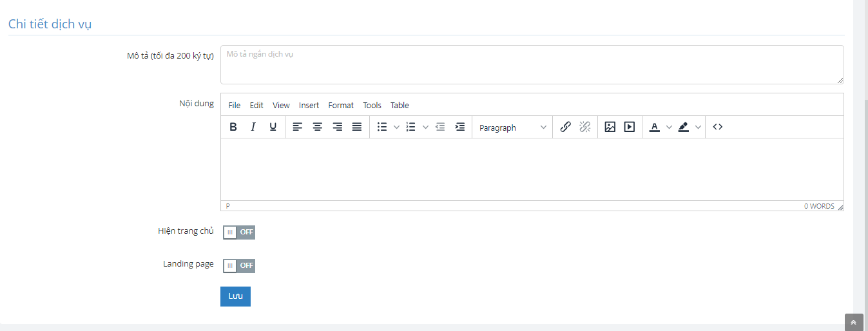This screenshot has width=868, height=331.
Task: Apply italic formatting in the editor
Action: 253,127
